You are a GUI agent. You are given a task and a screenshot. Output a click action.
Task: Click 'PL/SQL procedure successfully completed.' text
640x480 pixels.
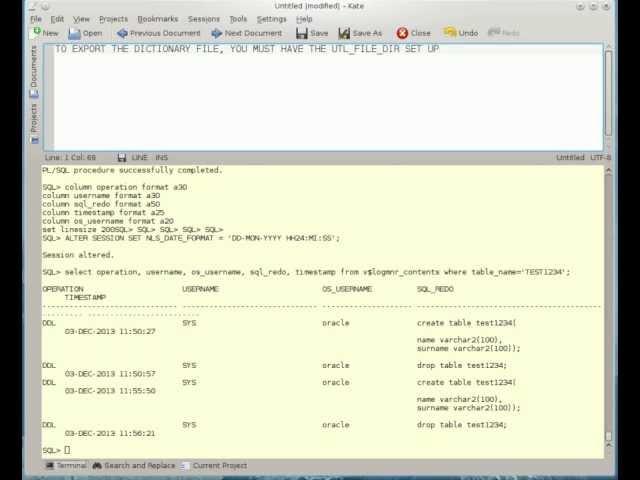pyautogui.click(x=132, y=170)
